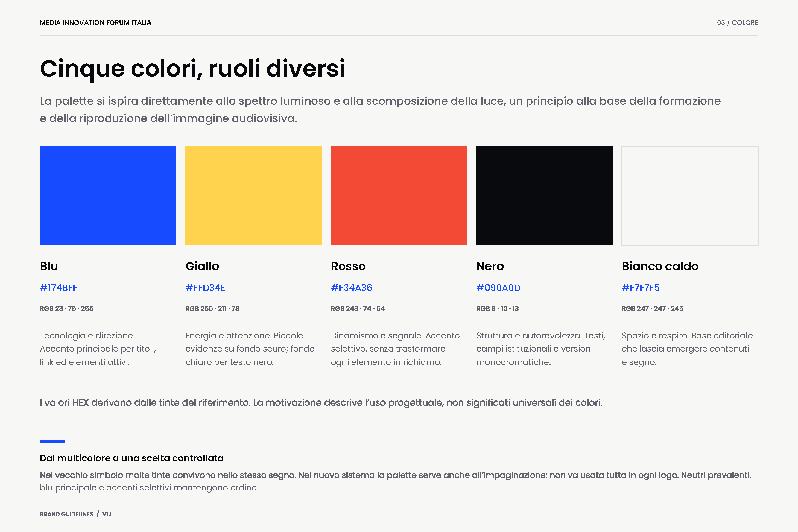The image size is (798, 532).
Task: Click the 'RGB 9 · 10 · 13' value
Action: pyautogui.click(x=497, y=308)
